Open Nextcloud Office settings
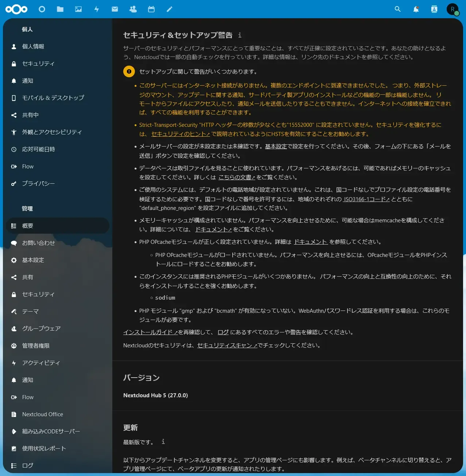 coord(58,414)
